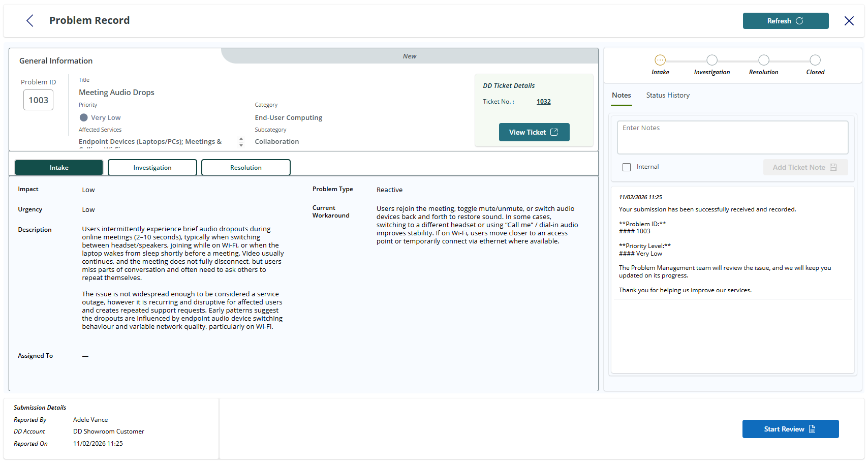Click the Resolution stage circle in progress tracker
868x463 pixels.
(x=764, y=60)
